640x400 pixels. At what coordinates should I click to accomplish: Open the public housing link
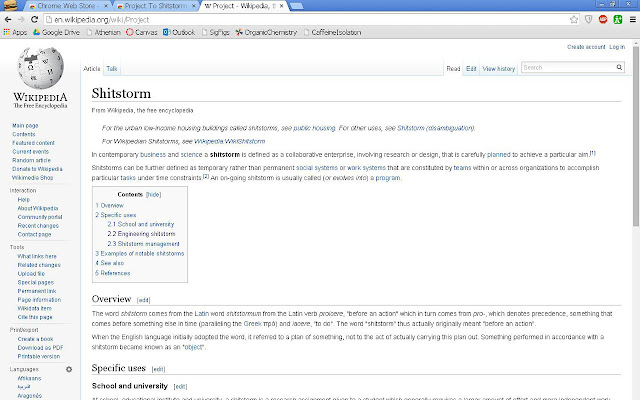(314, 128)
